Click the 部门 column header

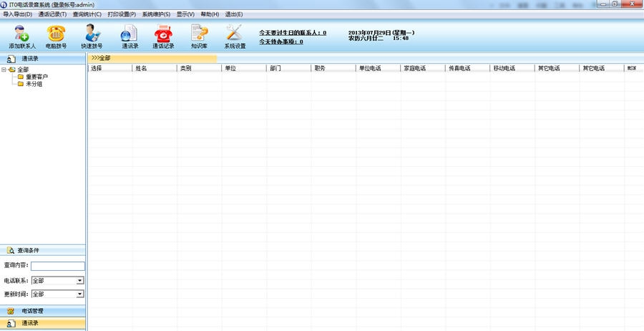coord(289,68)
